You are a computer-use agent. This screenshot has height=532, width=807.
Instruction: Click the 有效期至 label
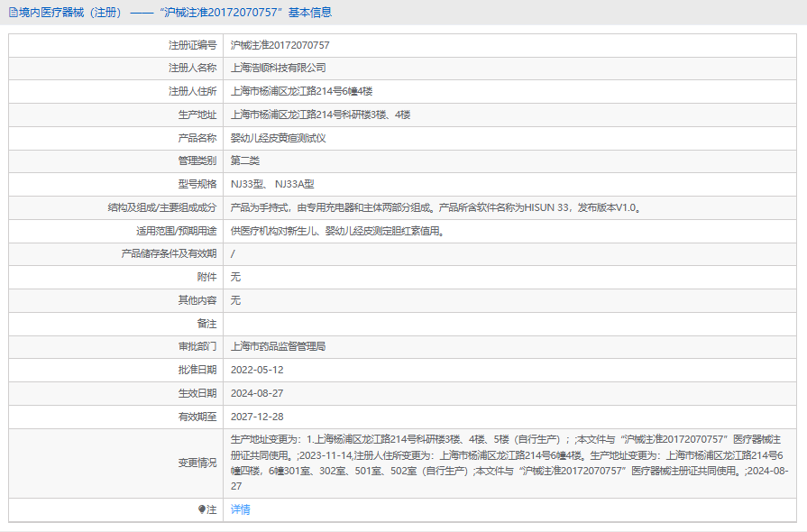click(197, 417)
